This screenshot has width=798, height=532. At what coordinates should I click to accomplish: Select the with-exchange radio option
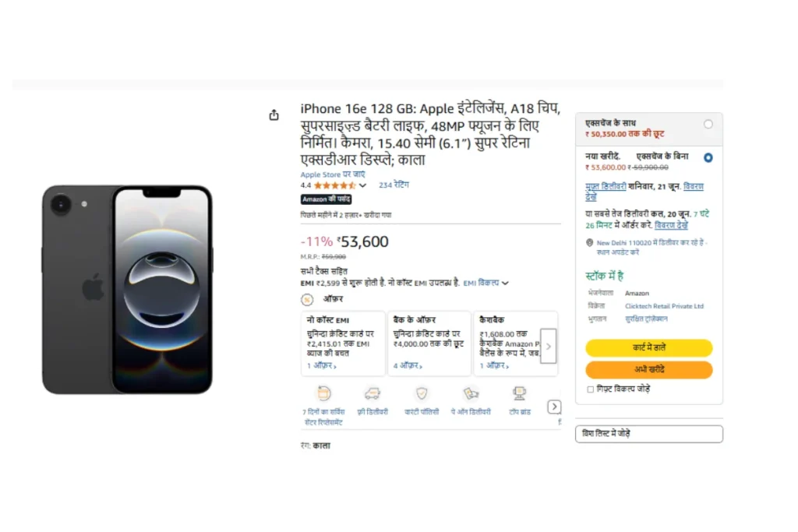click(x=708, y=124)
